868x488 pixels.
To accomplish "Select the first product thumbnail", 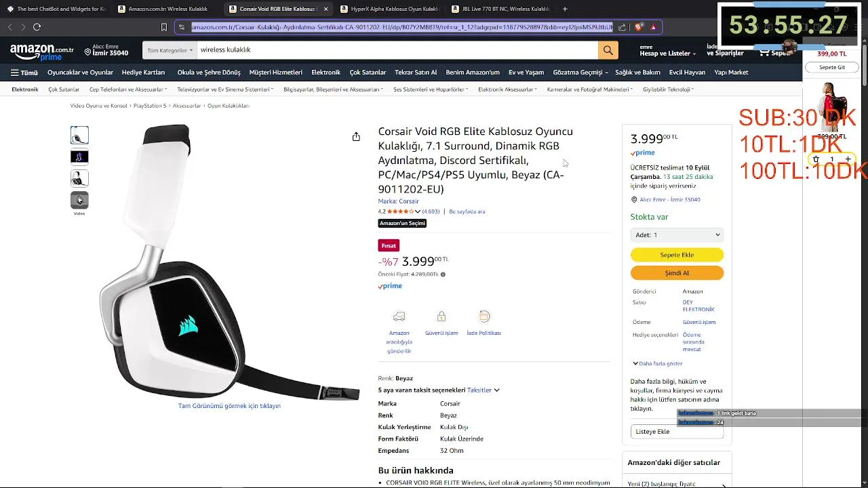I will click(79, 135).
